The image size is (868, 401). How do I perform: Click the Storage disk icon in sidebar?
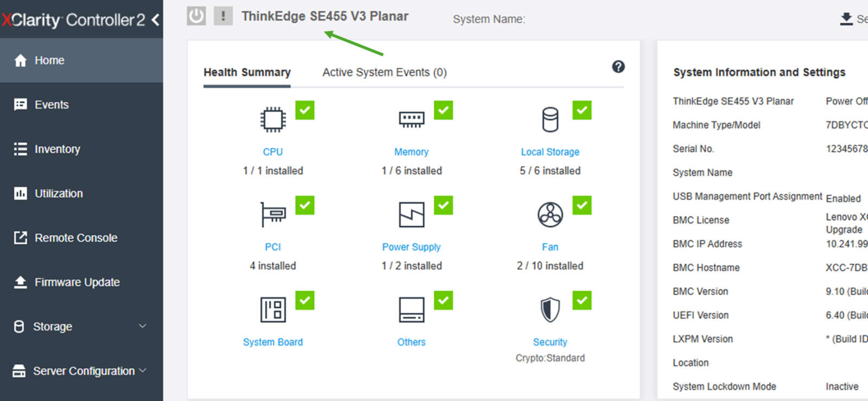tap(19, 327)
